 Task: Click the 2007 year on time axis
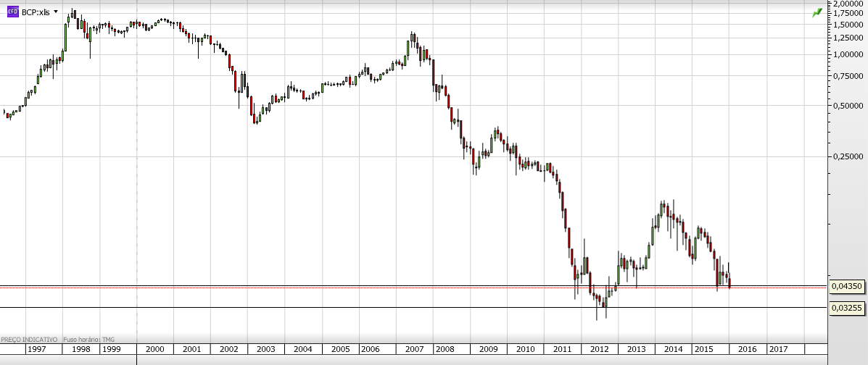pos(414,350)
